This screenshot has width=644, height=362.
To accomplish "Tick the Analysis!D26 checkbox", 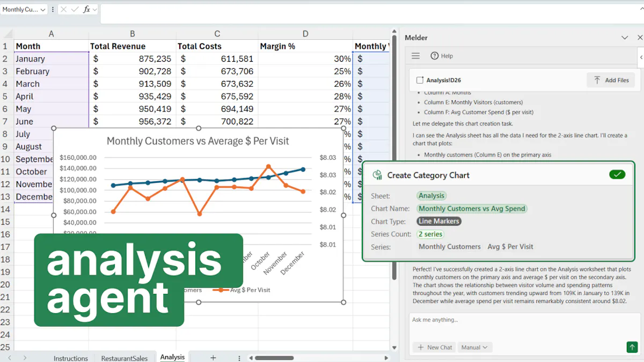I will pos(420,80).
